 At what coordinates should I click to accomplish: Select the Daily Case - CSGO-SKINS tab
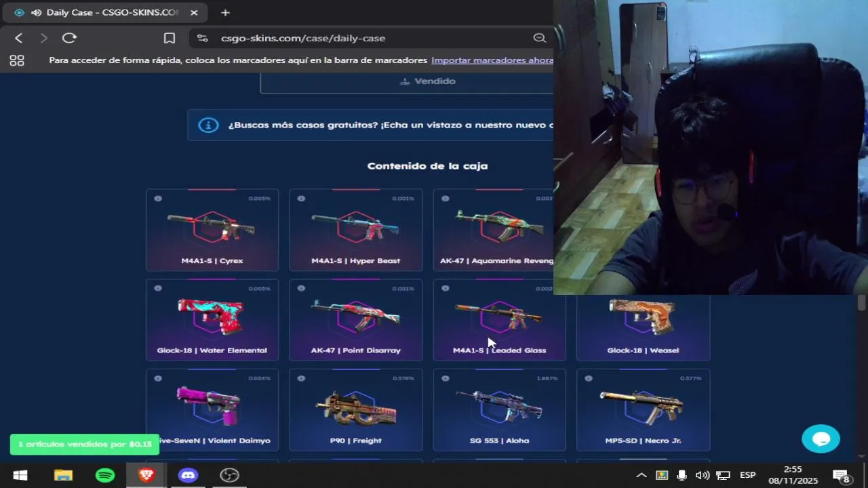click(105, 12)
